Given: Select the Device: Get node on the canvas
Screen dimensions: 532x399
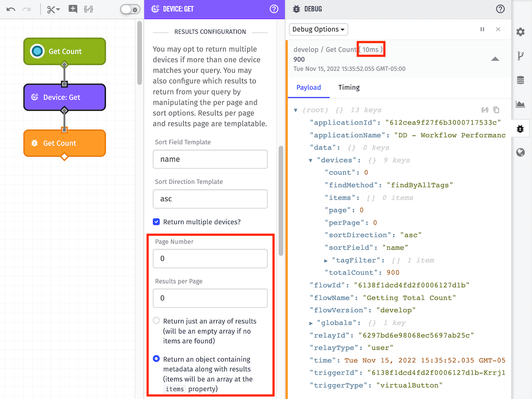Looking at the screenshot, I should 64,97.
